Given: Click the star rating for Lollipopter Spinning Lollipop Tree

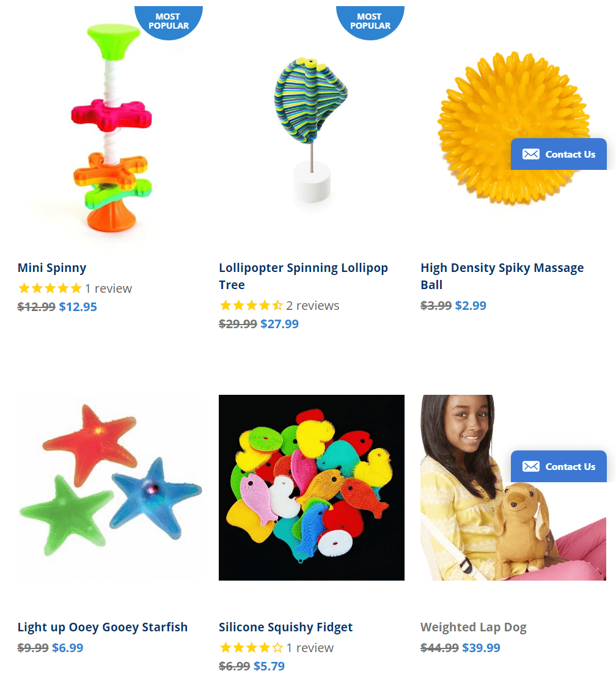Looking at the screenshot, I should tap(251, 306).
